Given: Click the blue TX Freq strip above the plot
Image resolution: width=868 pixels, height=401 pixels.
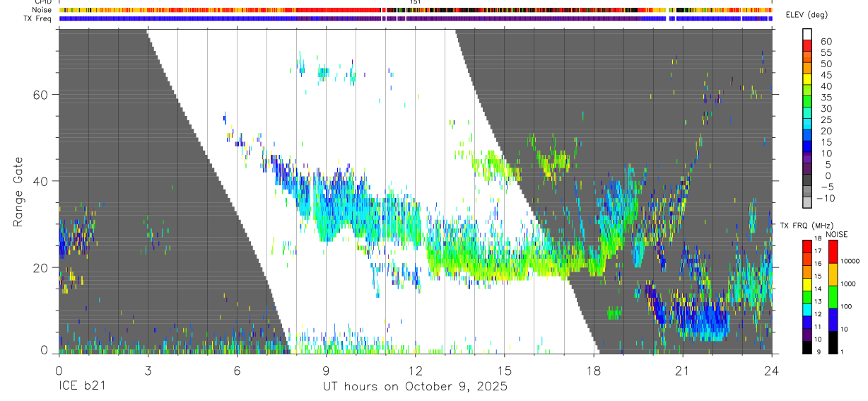Looking at the screenshot, I should tap(415, 18).
